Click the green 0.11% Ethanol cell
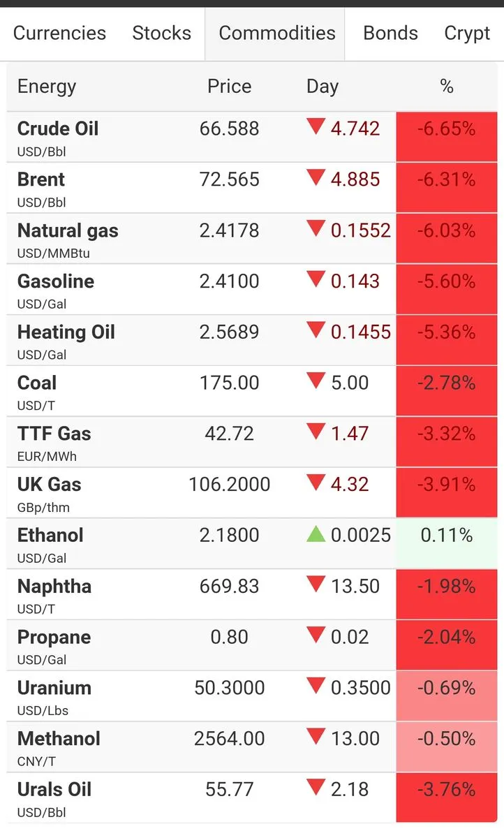Viewport: 504px width, 838px height. click(447, 543)
